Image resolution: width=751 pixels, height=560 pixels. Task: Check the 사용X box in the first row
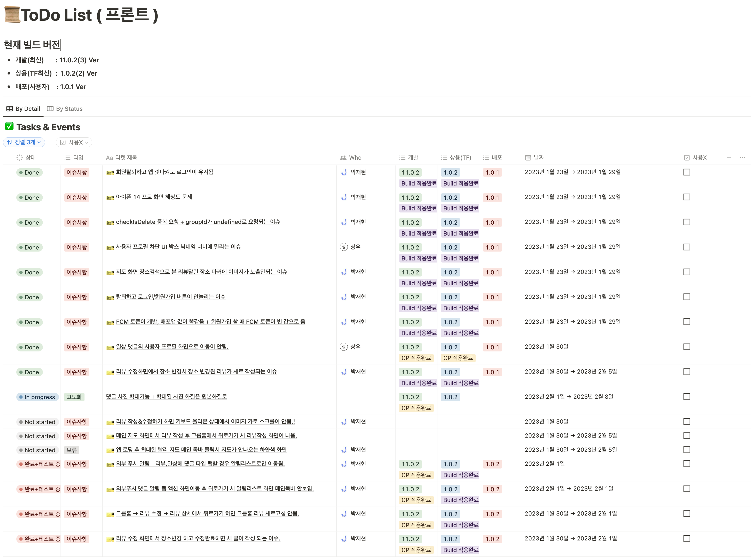click(687, 172)
